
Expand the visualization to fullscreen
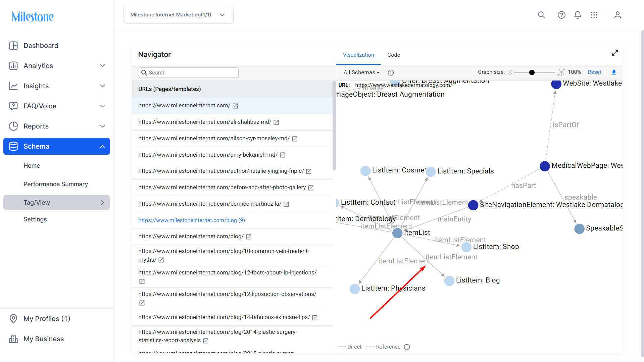615,53
